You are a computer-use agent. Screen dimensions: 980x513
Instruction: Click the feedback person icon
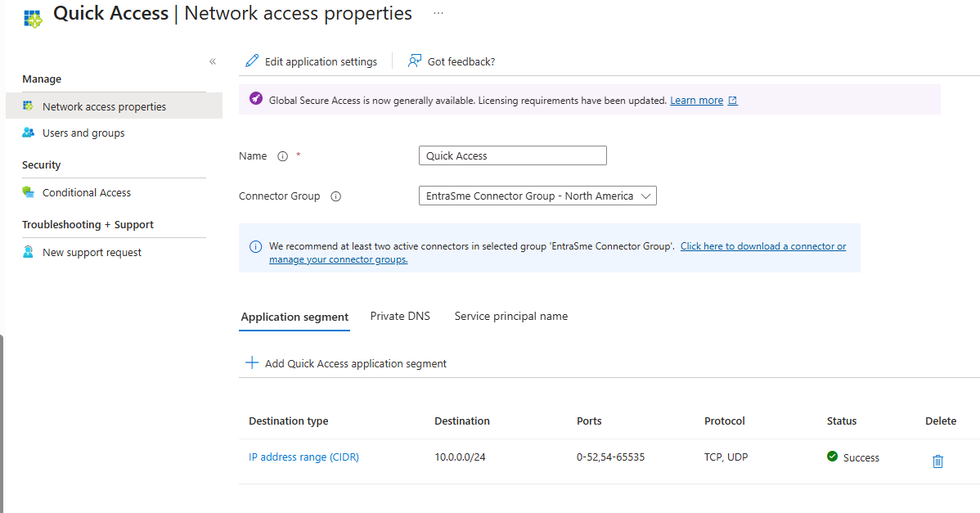click(415, 61)
